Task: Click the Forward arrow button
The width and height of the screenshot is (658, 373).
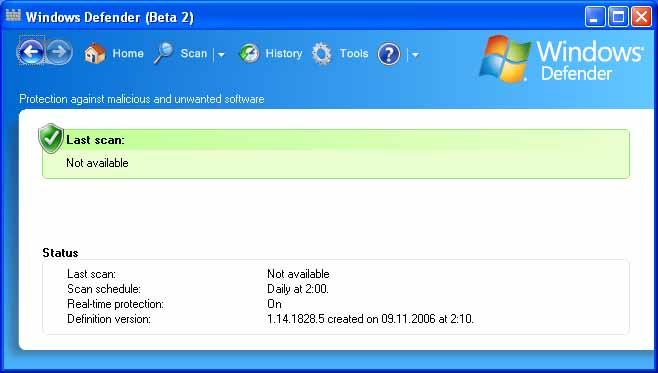Action: point(59,52)
